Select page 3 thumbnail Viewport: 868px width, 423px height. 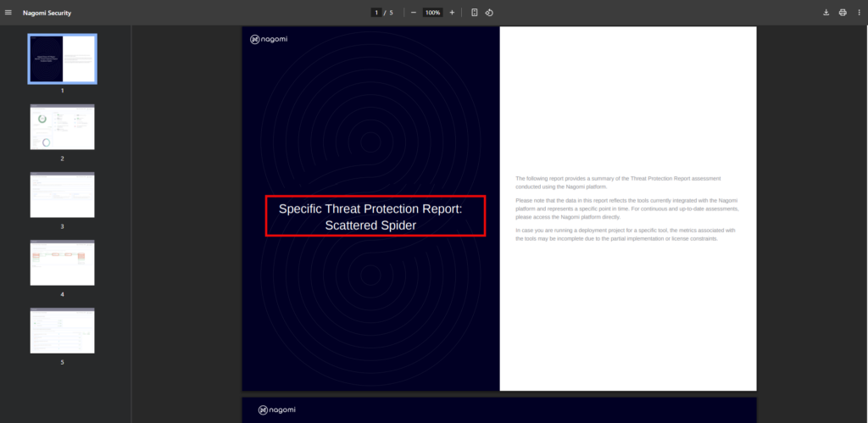[x=63, y=195]
